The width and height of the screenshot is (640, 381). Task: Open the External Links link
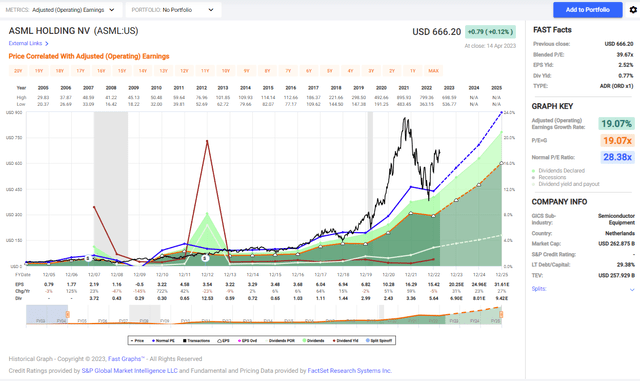(25, 43)
